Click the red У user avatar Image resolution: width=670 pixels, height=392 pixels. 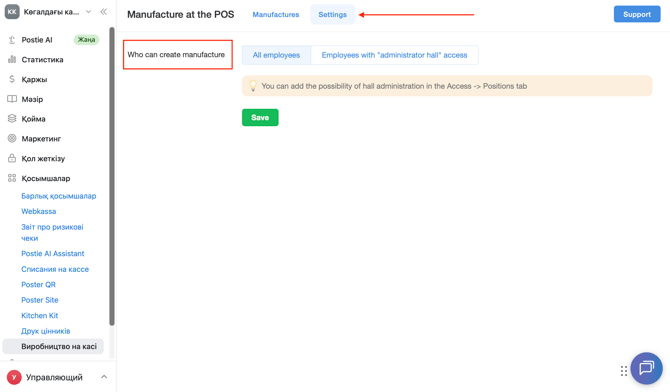14,377
